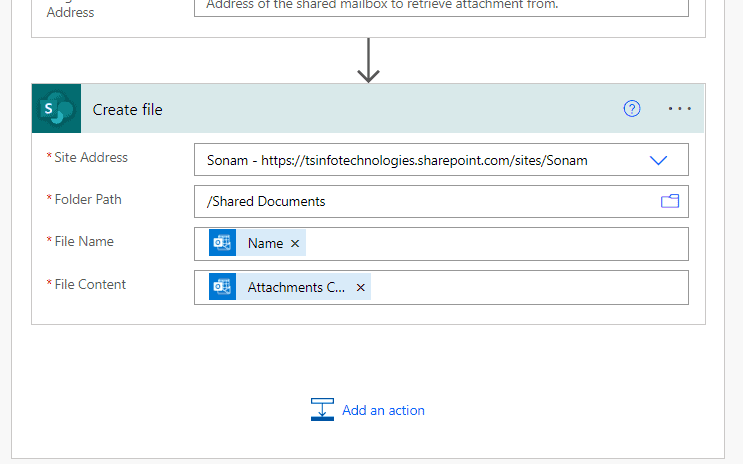Open the Create file ellipsis menu
The image size is (743, 464).
(x=680, y=109)
